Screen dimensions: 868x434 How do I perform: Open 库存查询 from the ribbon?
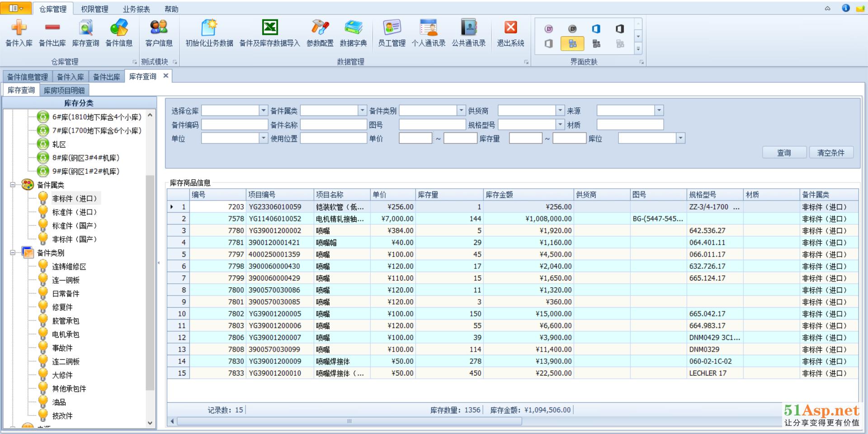[85, 28]
